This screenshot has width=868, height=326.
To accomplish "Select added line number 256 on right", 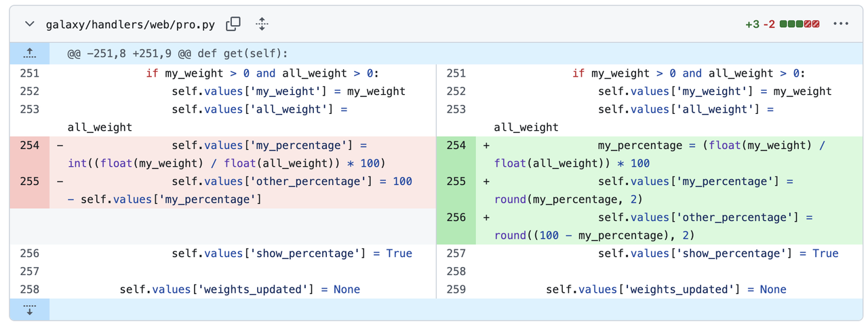I will (456, 217).
